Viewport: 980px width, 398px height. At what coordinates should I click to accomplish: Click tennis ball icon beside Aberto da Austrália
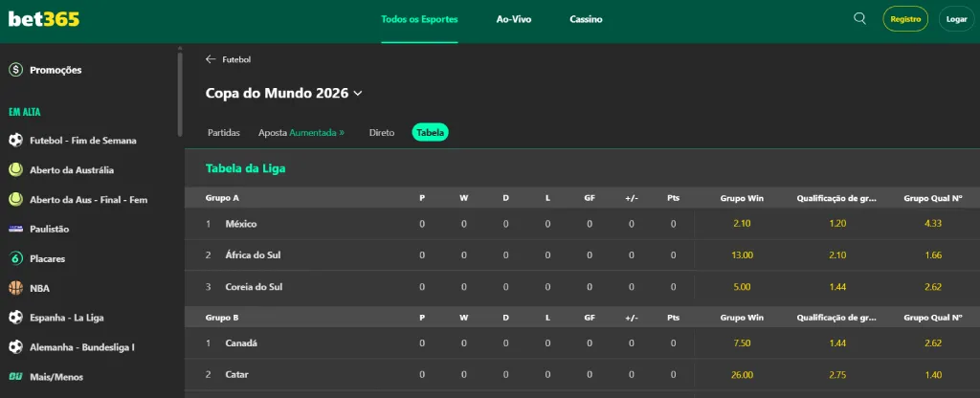click(x=15, y=170)
